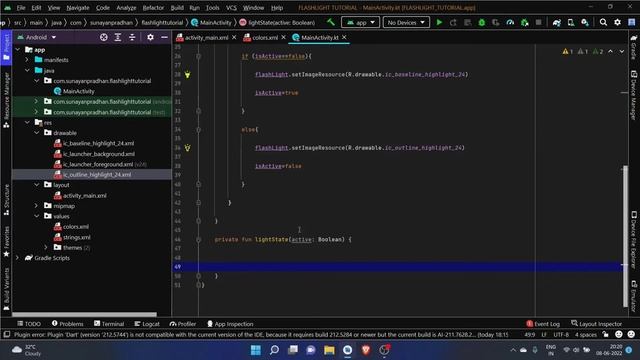Open the TODO tool window
Image resolution: width=640 pixels, height=360 pixels.
29,324
